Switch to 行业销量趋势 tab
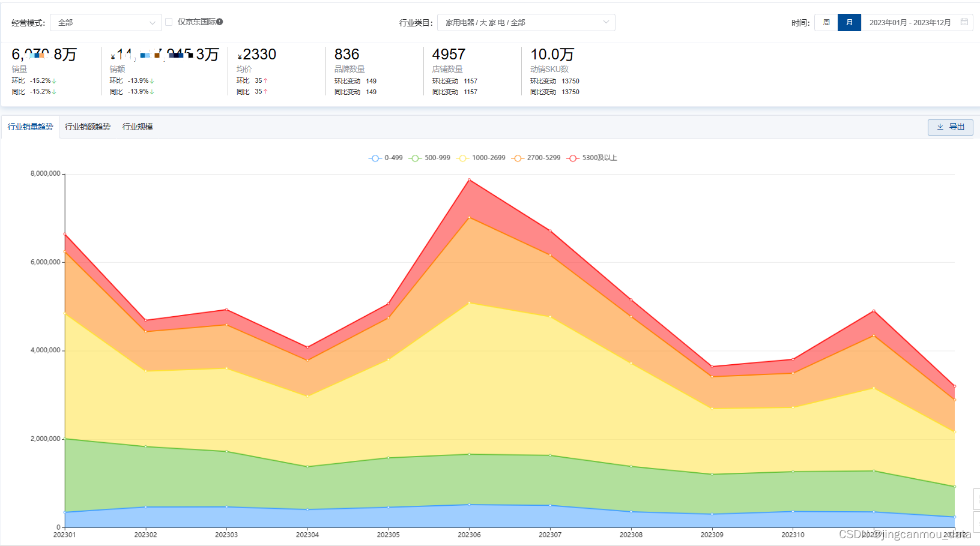Screen dimensions: 980x546 [x=30, y=127]
